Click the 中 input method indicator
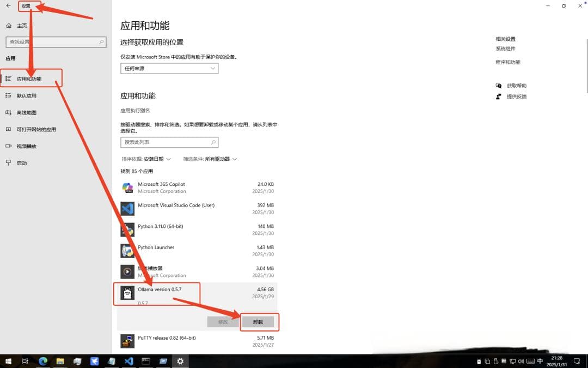588x368 pixels. pyautogui.click(x=540, y=361)
